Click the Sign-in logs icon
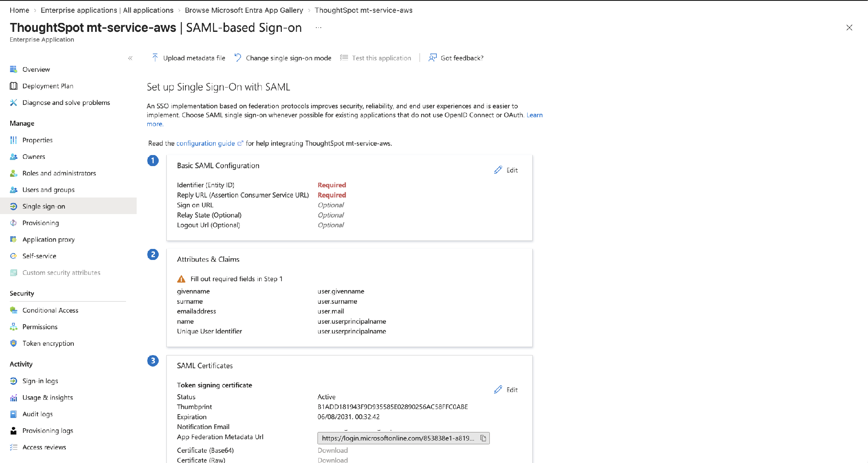 click(x=14, y=381)
